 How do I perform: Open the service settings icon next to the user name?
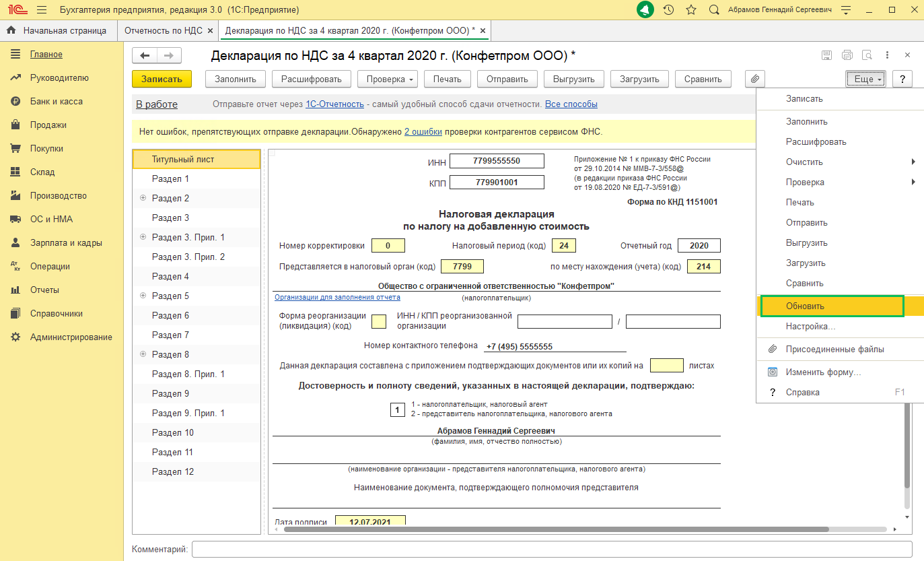(x=846, y=10)
